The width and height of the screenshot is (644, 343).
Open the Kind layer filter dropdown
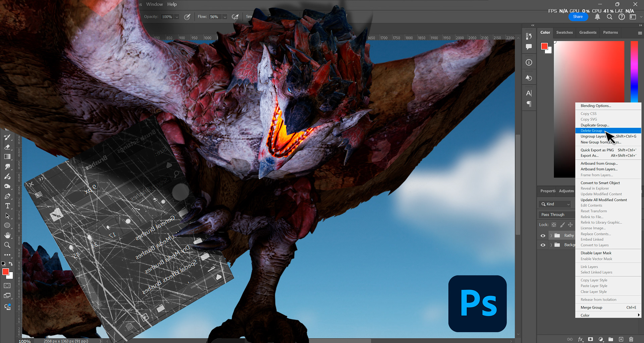point(555,204)
